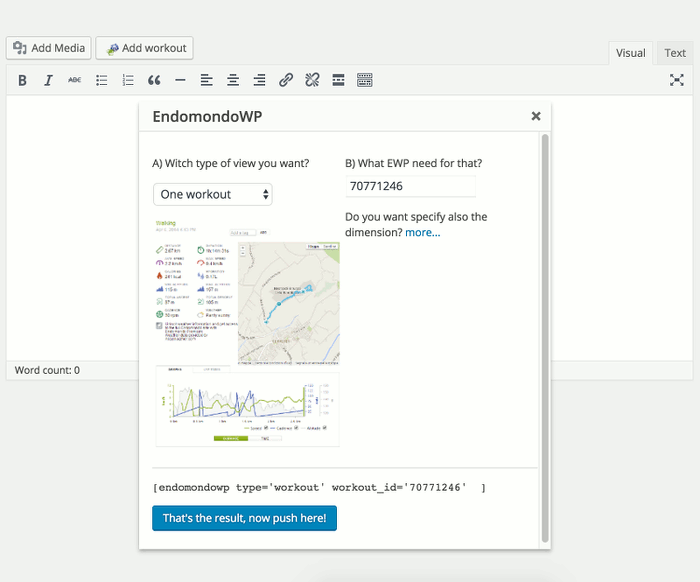Click the question A view type label
Screen dimensions: 700x582
[x=230, y=163]
